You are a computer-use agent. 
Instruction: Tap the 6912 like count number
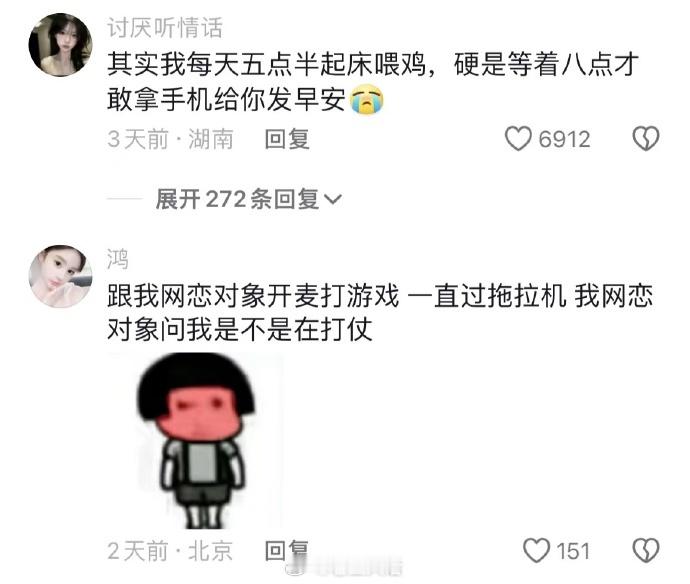tap(564, 139)
